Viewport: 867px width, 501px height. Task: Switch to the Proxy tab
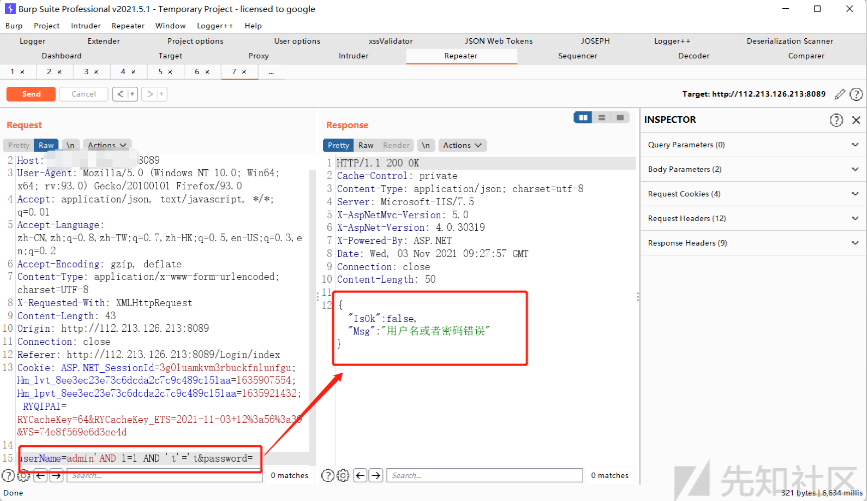coord(258,56)
